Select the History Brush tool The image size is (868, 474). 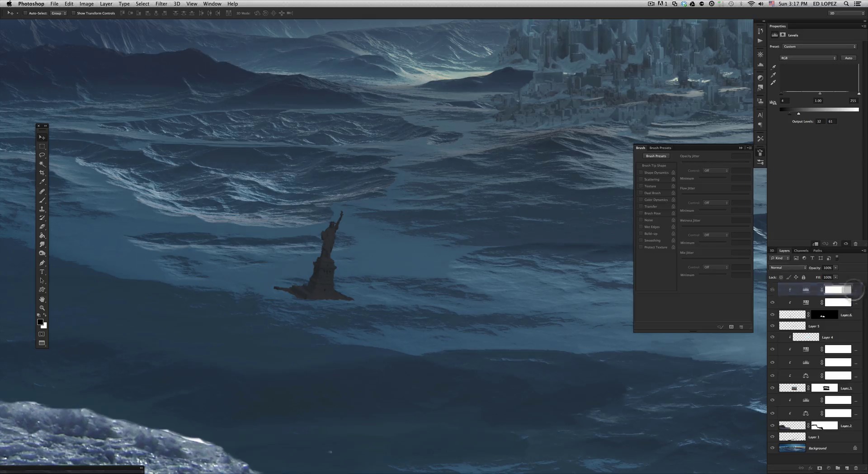click(x=42, y=218)
